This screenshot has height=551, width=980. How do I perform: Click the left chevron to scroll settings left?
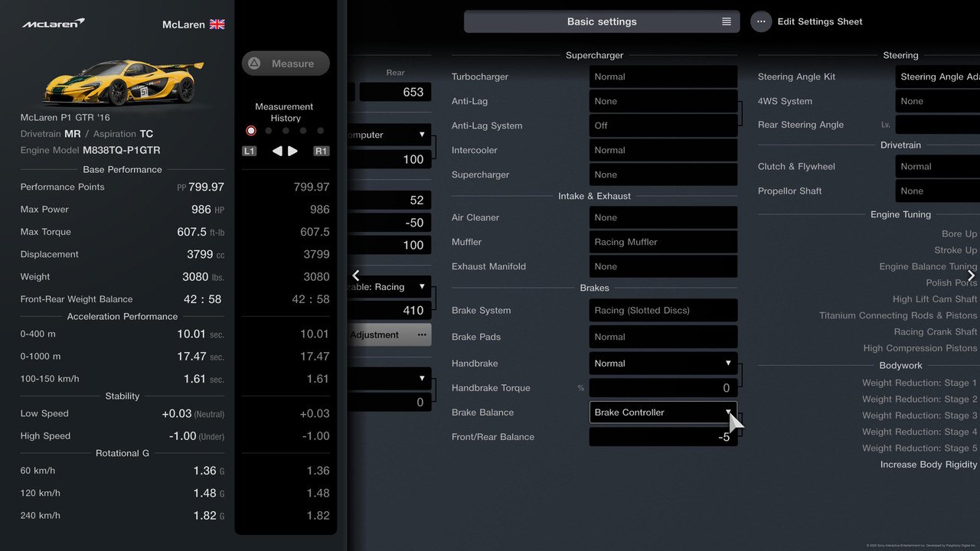(x=356, y=275)
